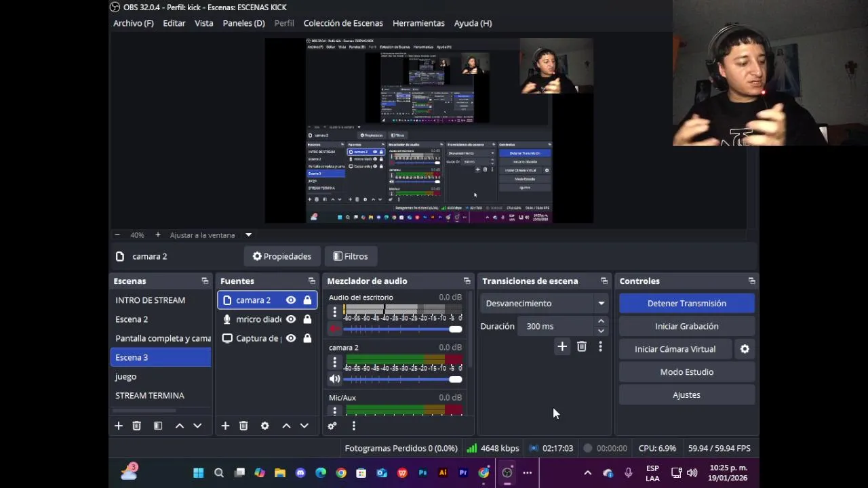Enable Modo Estudio
868x488 pixels.
(687, 372)
